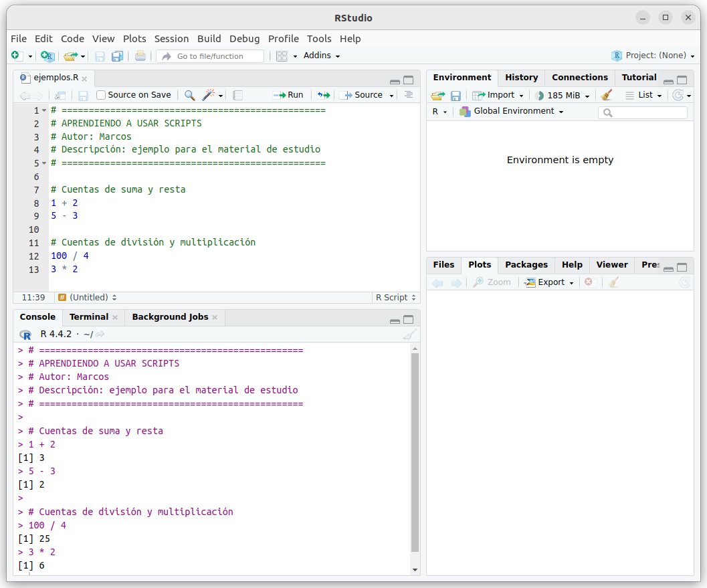This screenshot has width=707, height=588.
Task: Click the refresh environment icon
Action: (678, 95)
